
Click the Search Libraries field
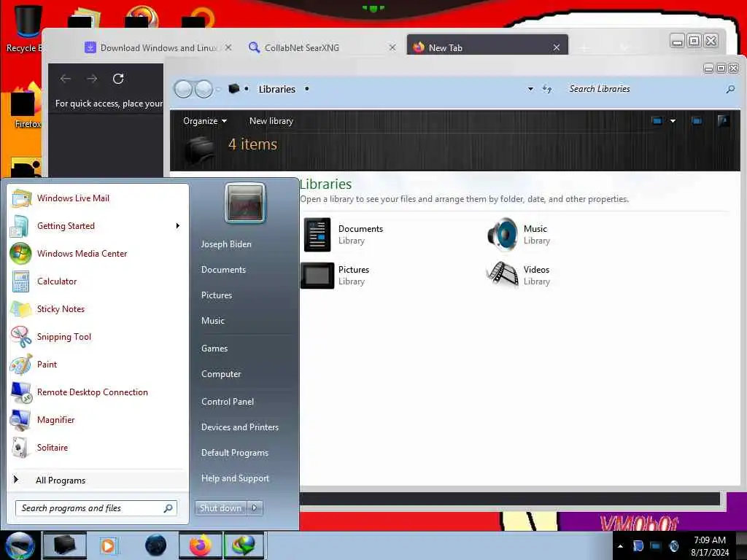tap(643, 89)
